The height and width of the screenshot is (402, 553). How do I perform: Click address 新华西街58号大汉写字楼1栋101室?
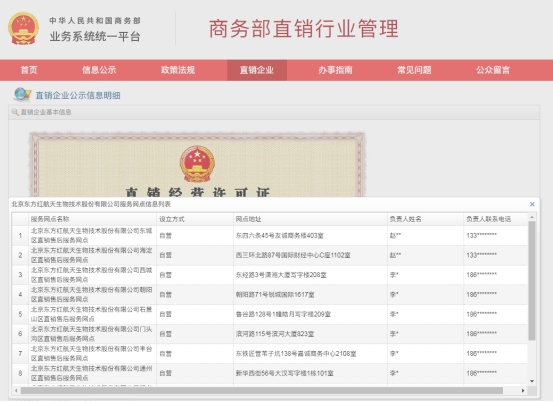click(x=285, y=373)
